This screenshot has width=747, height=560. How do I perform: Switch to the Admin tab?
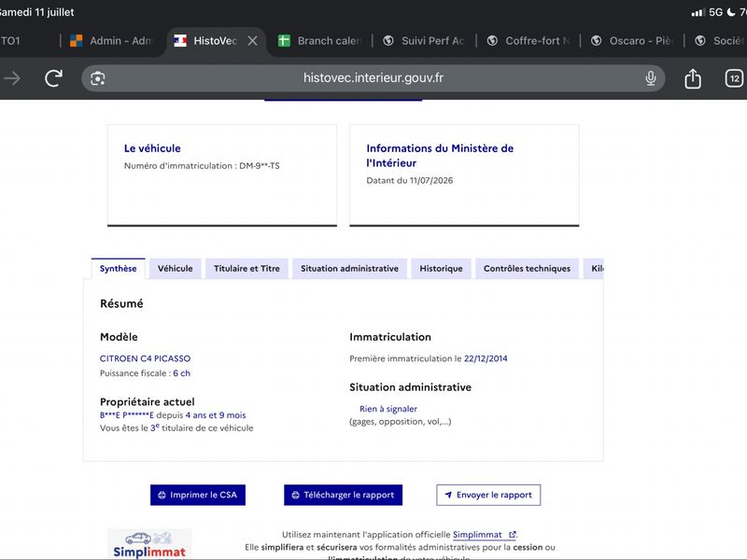coord(112,41)
